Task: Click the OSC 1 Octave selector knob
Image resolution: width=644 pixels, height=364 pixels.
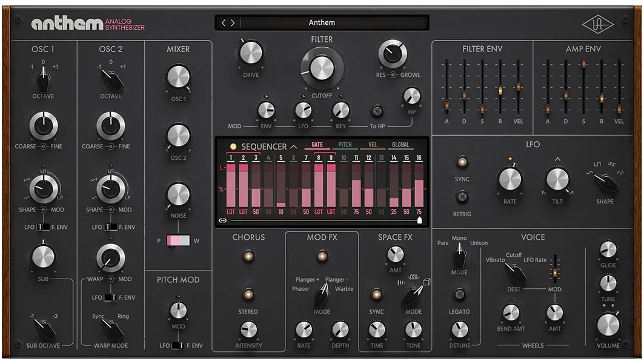Action: (x=43, y=79)
